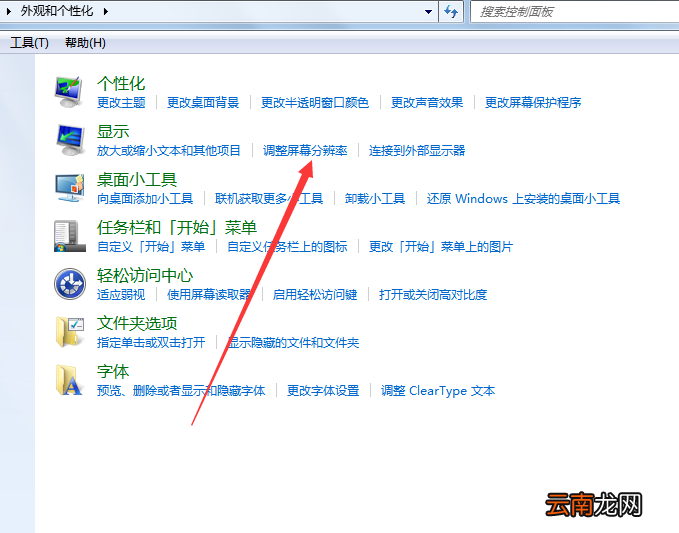Click 更改桌面背景 link
679x533 pixels.
coord(203,103)
